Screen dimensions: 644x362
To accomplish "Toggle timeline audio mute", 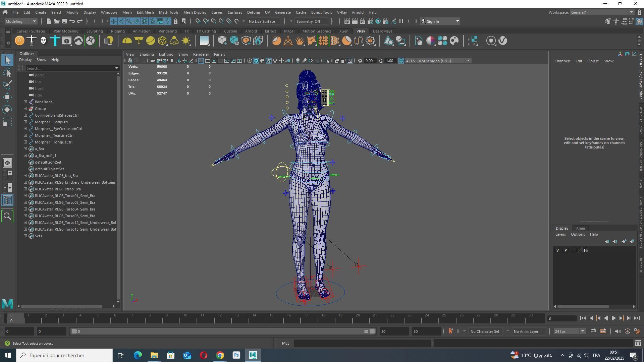I will click(x=618, y=331).
